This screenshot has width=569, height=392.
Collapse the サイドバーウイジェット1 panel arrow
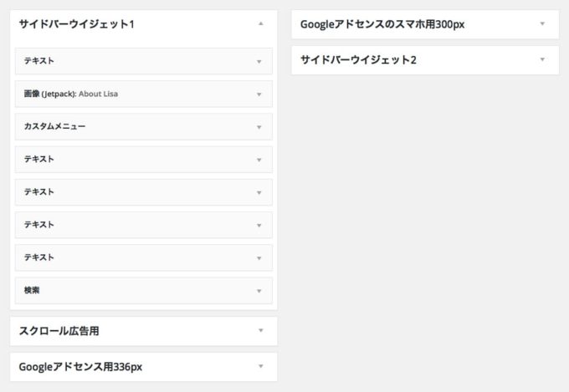pos(260,24)
